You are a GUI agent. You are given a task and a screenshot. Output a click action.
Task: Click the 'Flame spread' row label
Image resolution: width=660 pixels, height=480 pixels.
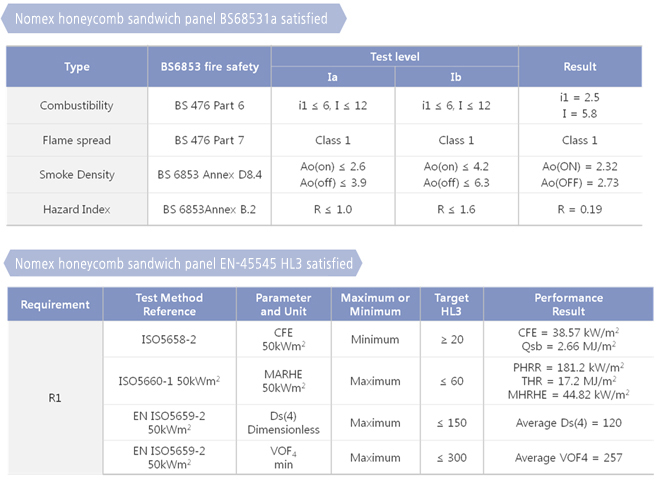77,140
